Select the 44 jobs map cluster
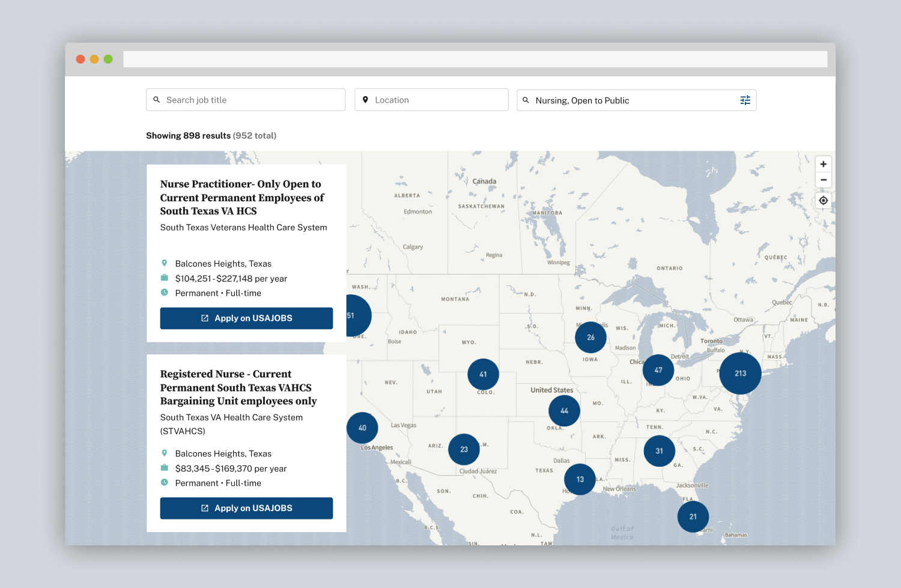The height and width of the screenshot is (588, 901). point(564,411)
